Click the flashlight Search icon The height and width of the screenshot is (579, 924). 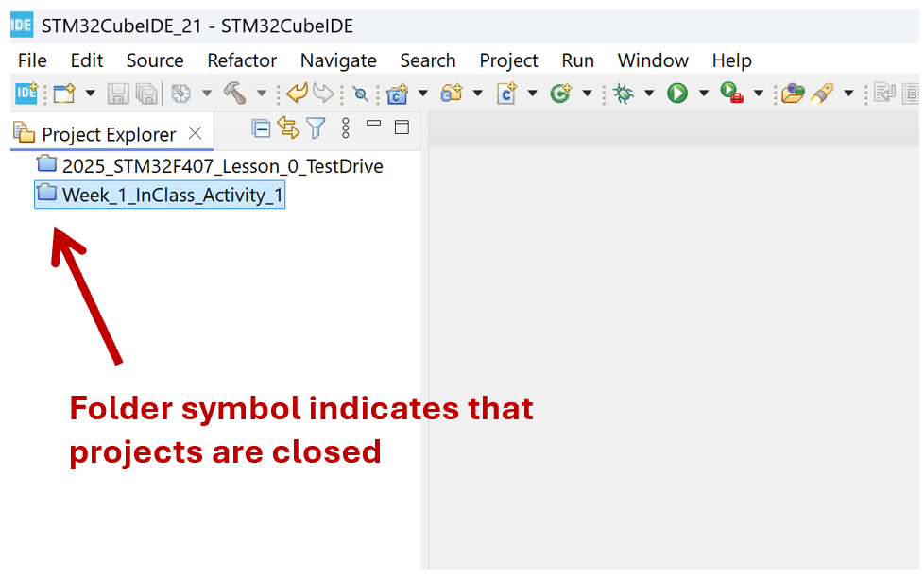click(x=822, y=94)
